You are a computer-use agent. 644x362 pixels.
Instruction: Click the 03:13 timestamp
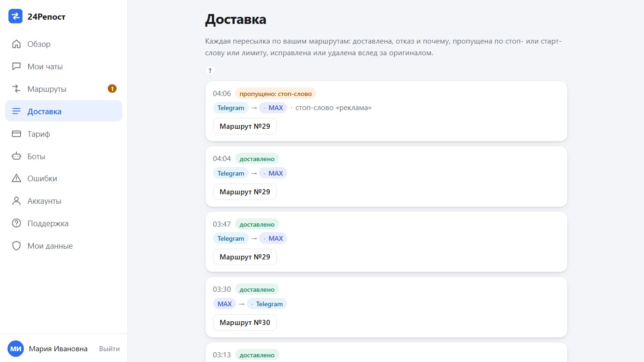(222, 355)
